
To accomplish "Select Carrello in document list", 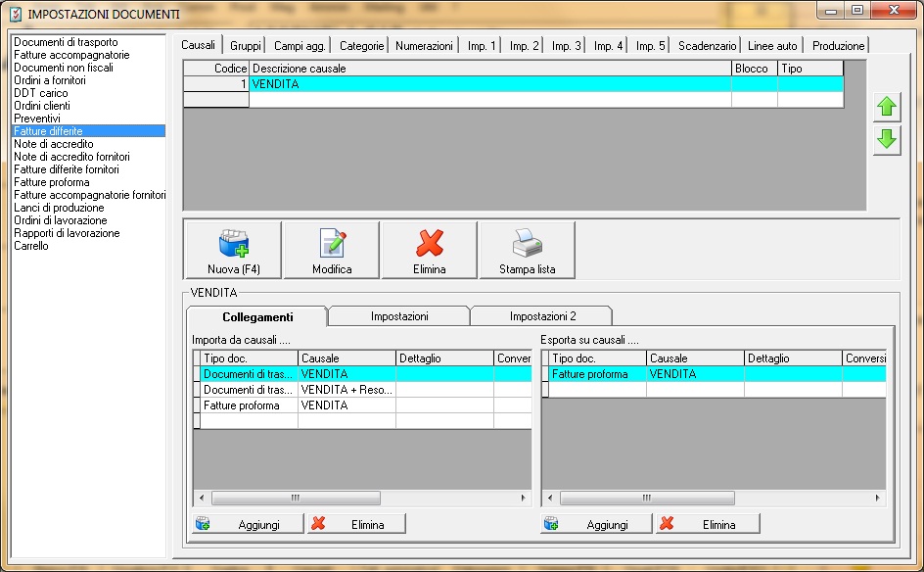I will (x=88, y=246).
